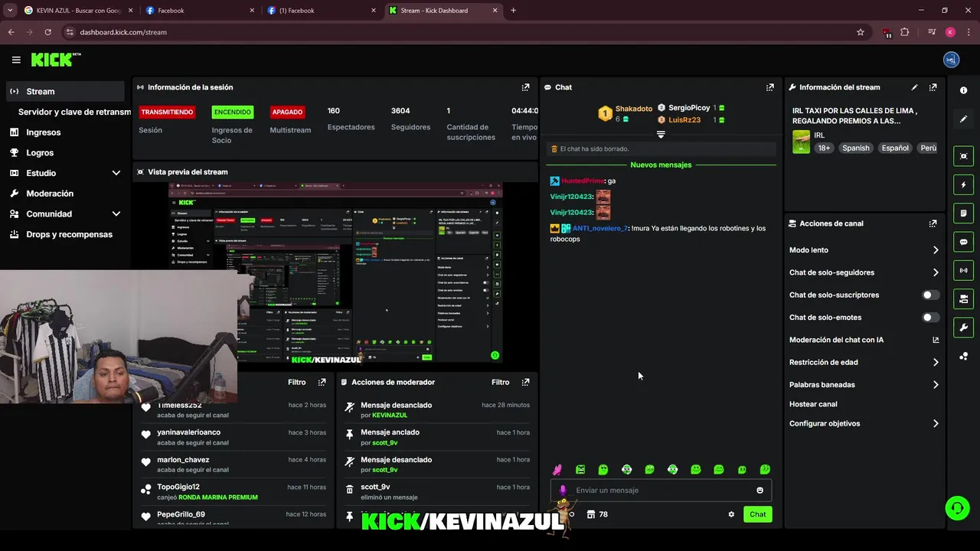Click Filtro in the followers activity panel

click(x=296, y=382)
